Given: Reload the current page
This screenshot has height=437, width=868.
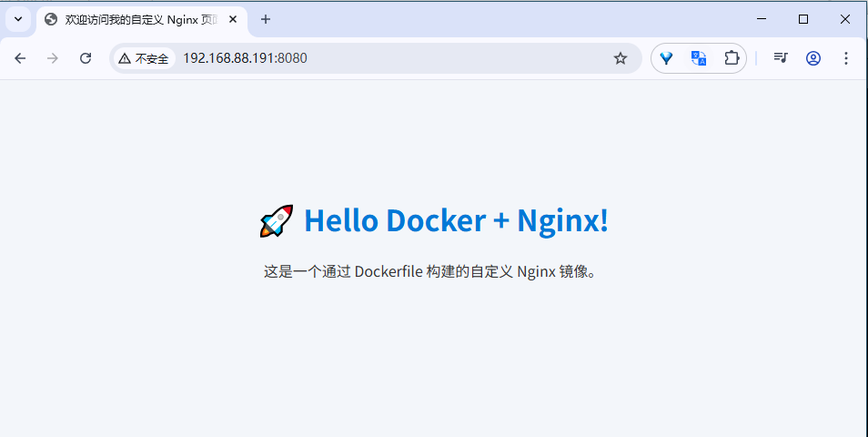Looking at the screenshot, I should pyautogui.click(x=86, y=58).
